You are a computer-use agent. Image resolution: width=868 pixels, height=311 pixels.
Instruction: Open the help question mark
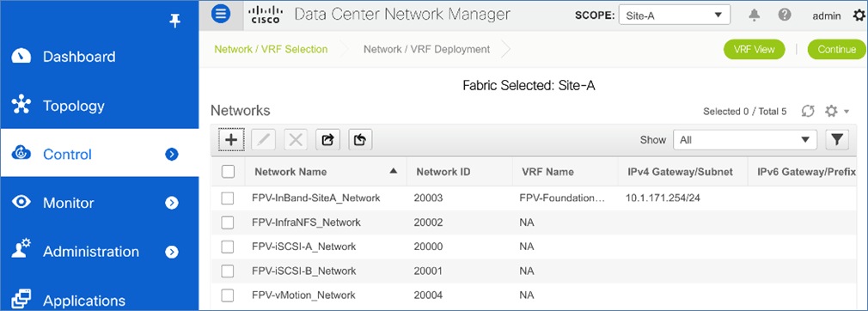click(x=785, y=15)
